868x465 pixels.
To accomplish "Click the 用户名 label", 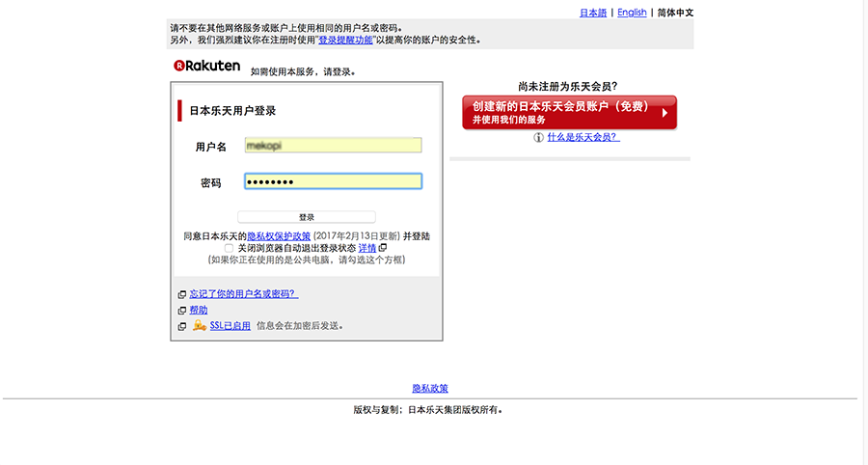I will 210,147.
